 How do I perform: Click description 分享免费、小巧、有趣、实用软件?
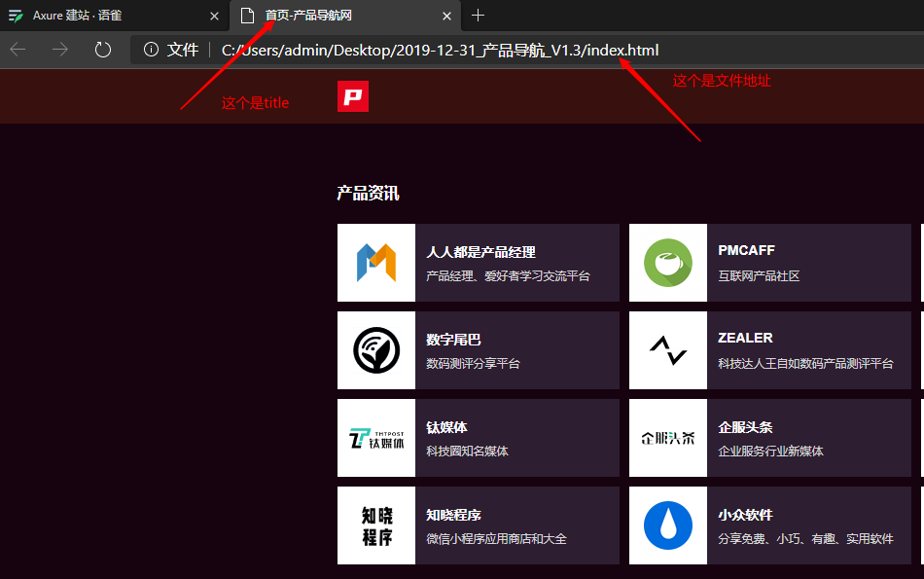click(805, 539)
